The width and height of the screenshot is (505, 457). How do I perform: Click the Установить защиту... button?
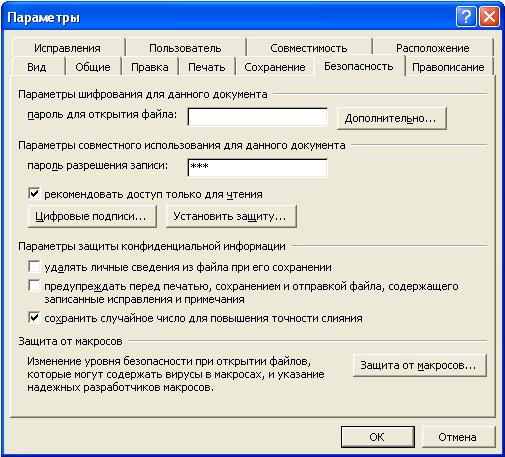(231, 216)
